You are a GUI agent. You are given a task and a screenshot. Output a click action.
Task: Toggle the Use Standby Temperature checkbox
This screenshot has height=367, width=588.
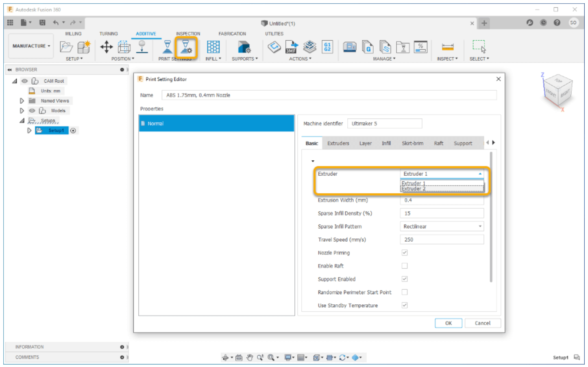[x=405, y=305]
